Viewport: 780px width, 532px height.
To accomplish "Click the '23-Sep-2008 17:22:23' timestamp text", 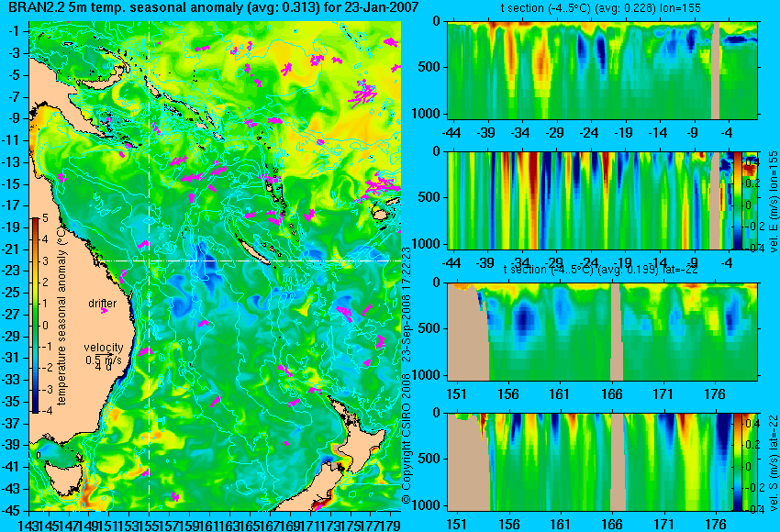I will tap(406, 305).
